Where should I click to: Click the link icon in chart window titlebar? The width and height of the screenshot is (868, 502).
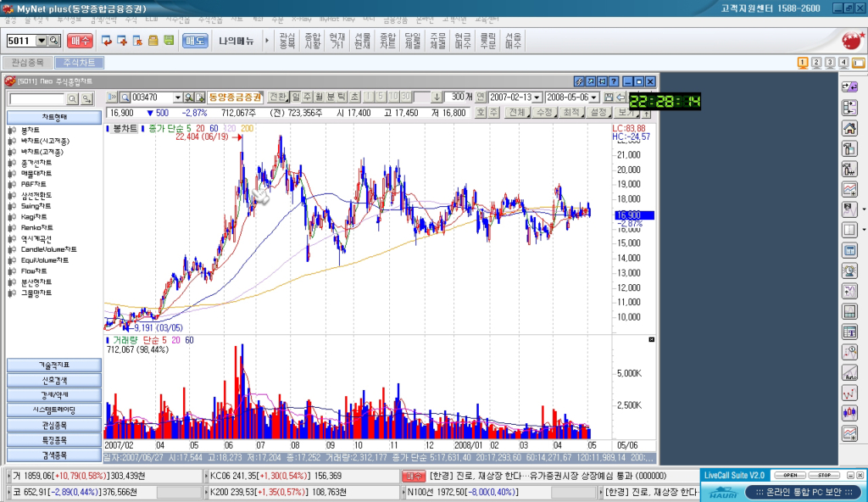pyautogui.click(x=579, y=81)
